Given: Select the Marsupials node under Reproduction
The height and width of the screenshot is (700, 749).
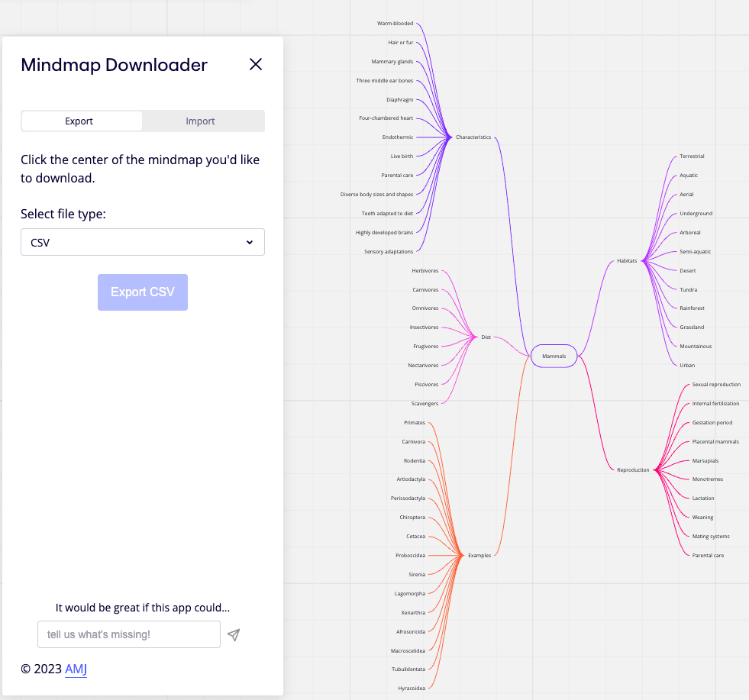Looking at the screenshot, I should click(706, 460).
